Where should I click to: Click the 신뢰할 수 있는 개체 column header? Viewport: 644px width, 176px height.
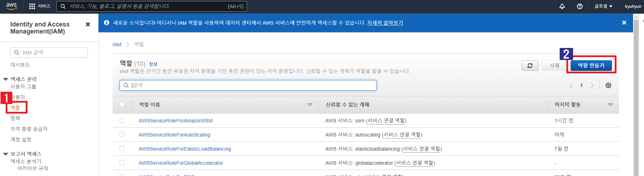point(347,105)
